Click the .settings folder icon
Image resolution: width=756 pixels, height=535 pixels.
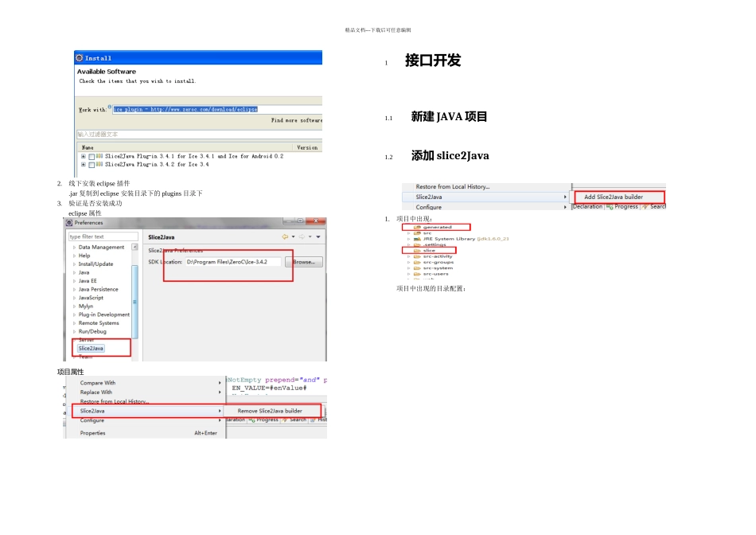417,244
